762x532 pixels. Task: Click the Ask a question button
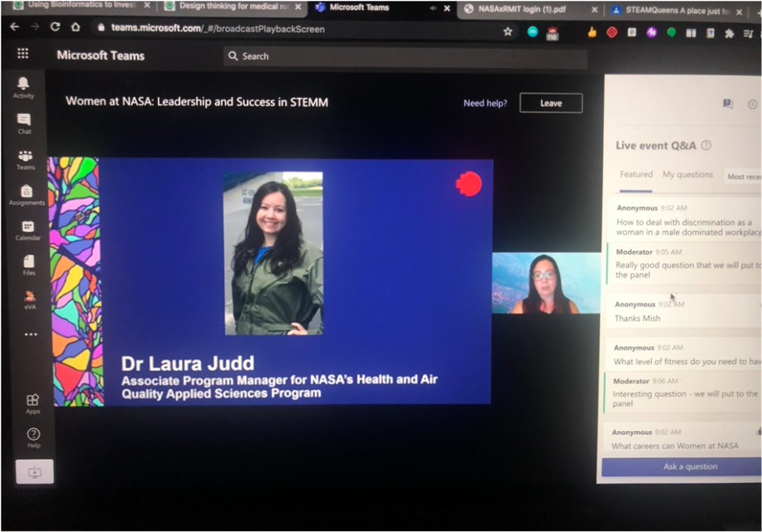pos(682,467)
